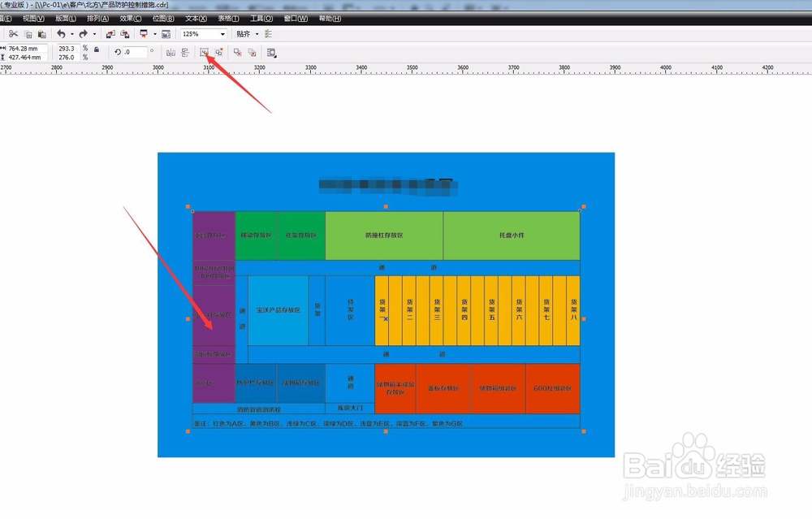Click the vertical scale field 276.0
812x519 pixels.
tap(68, 58)
